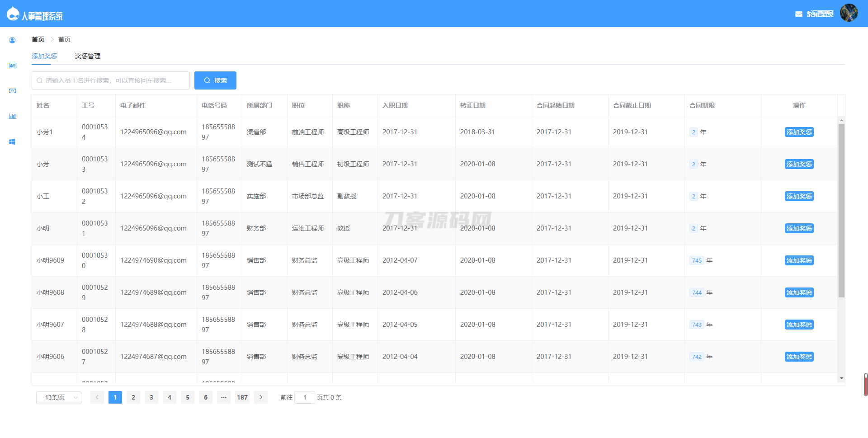Click the page number input field
This screenshot has width=868, height=438.
click(305, 397)
